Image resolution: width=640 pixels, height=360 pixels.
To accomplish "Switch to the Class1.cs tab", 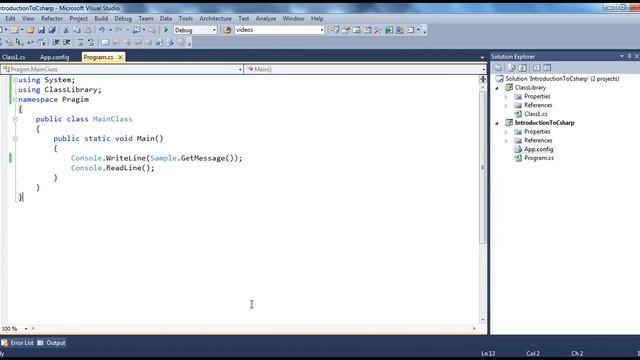I will [x=13, y=58].
